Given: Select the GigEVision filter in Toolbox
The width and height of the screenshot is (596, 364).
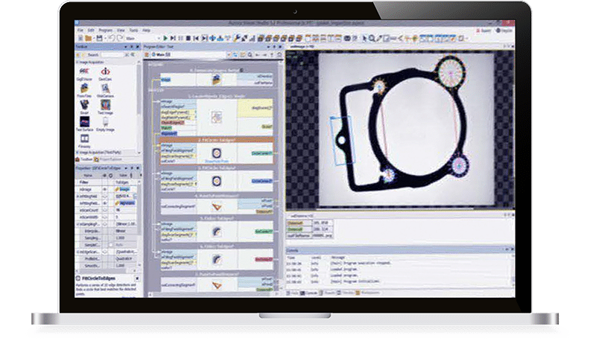Looking at the screenshot, I should tap(84, 72).
